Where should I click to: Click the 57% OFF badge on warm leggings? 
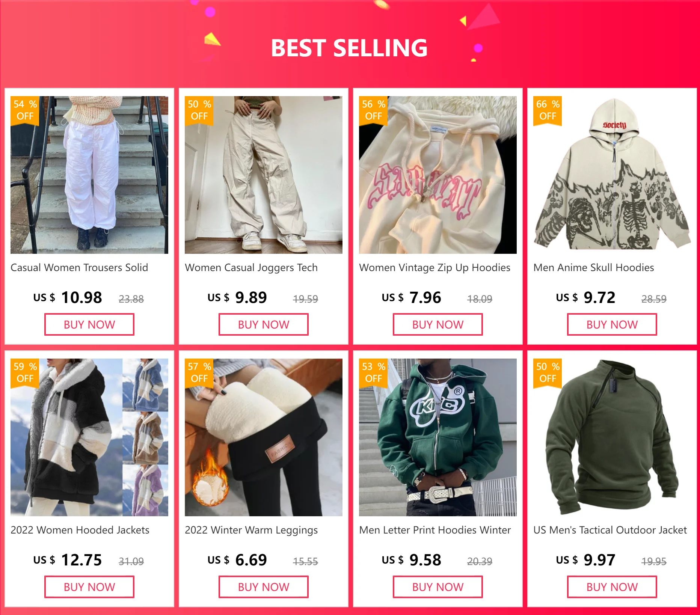pyautogui.click(x=199, y=373)
